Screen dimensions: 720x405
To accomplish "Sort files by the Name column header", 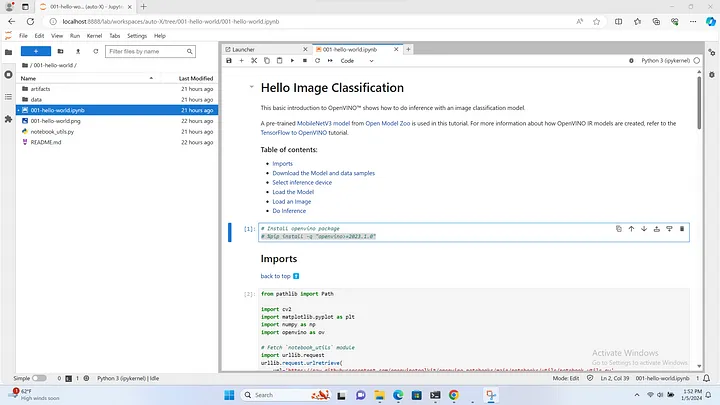I will (x=28, y=78).
